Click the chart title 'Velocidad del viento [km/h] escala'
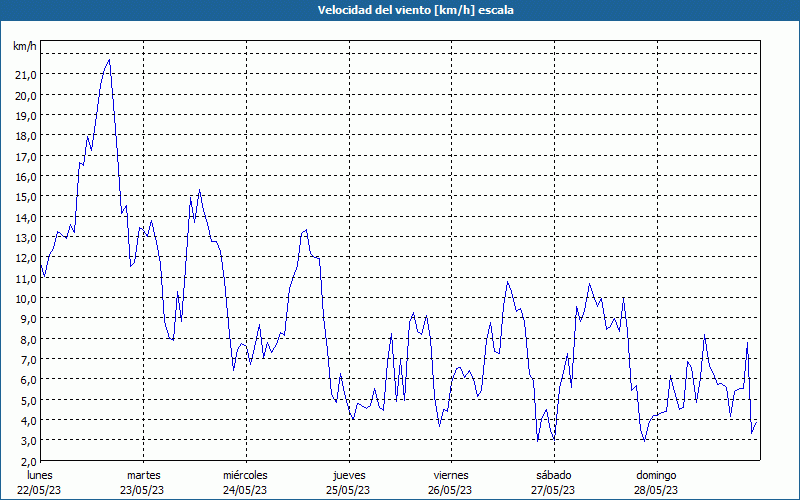800x500 pixels. coord(415,10)
